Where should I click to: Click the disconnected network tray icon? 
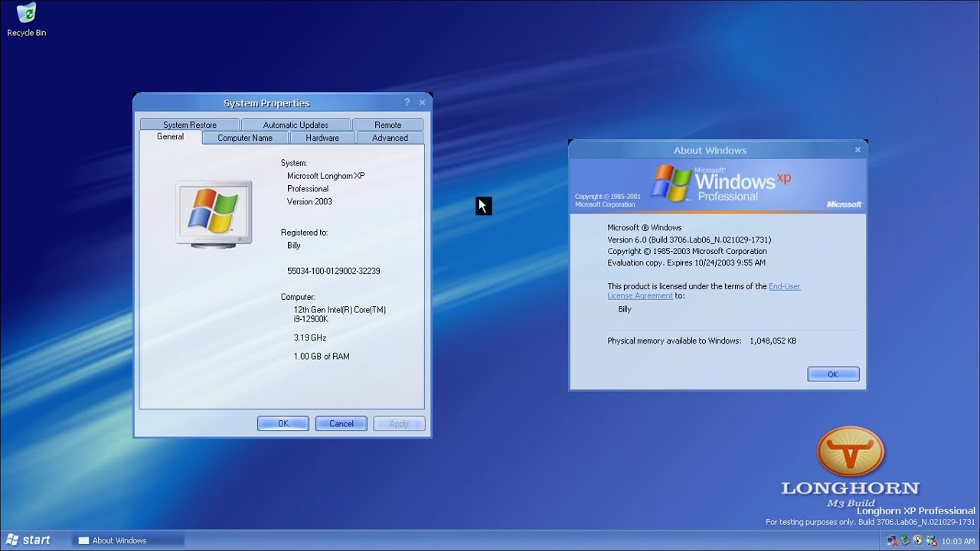(x=893, y=540)
